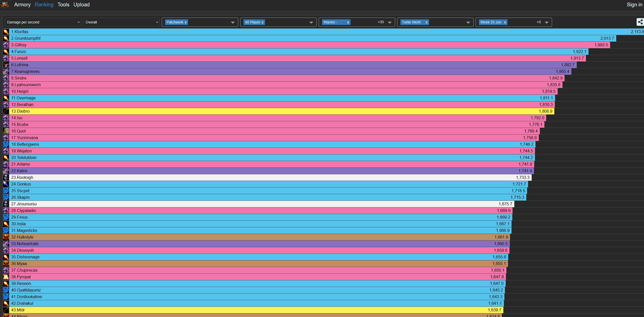Open the Overall dropdown

(122, 22)
